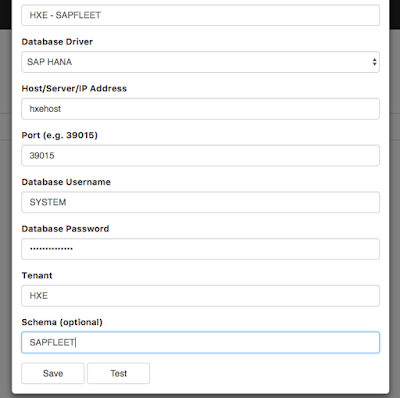Viewport: 400px width, 398px height.
Task: Click the Schema (optional) label
Action: (x=62, y=322)
